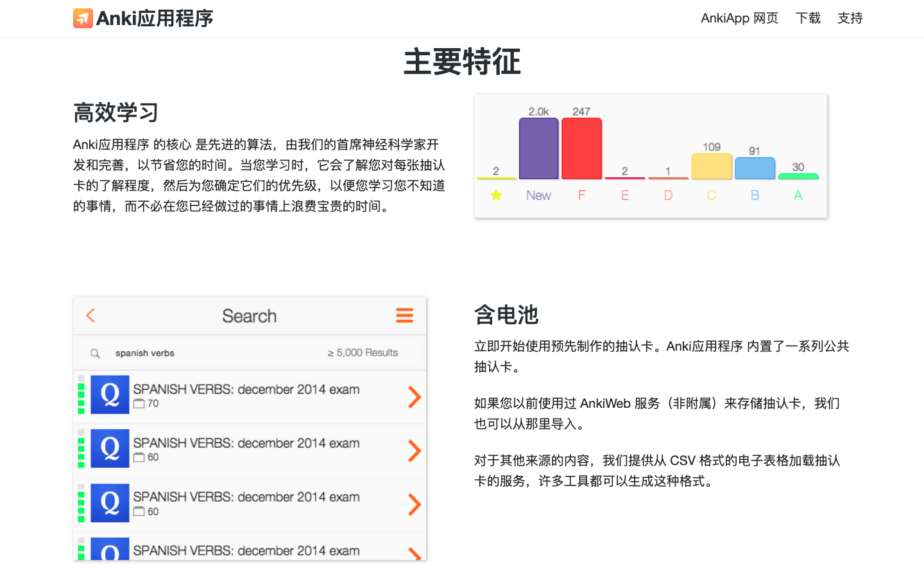Click the D grade label

click(668, 195)
